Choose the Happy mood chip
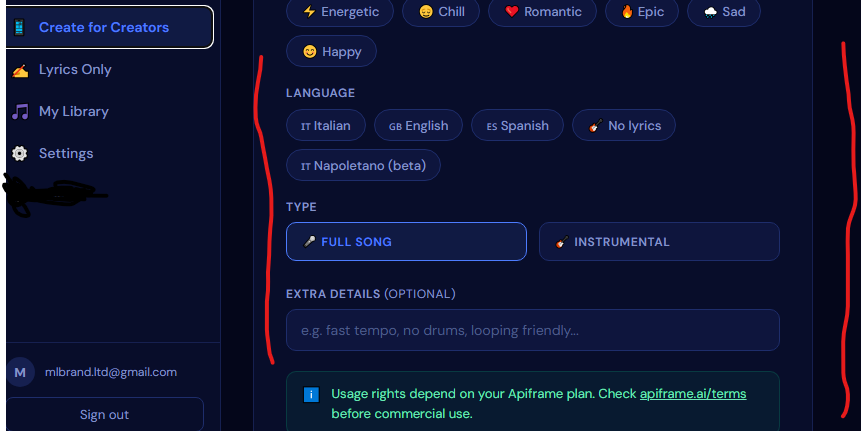 tap(332, 52)
